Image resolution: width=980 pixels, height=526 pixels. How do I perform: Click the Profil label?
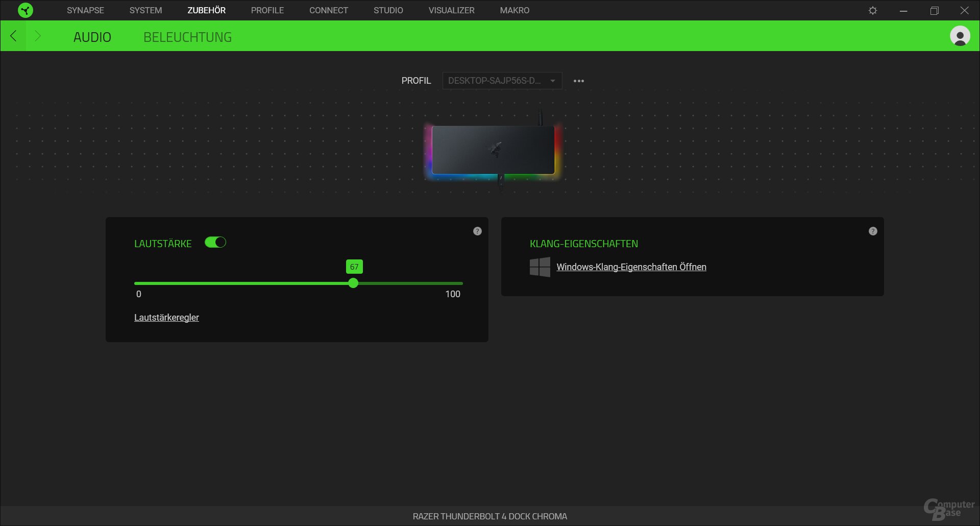pyautogui.click(x=416, y=81)
